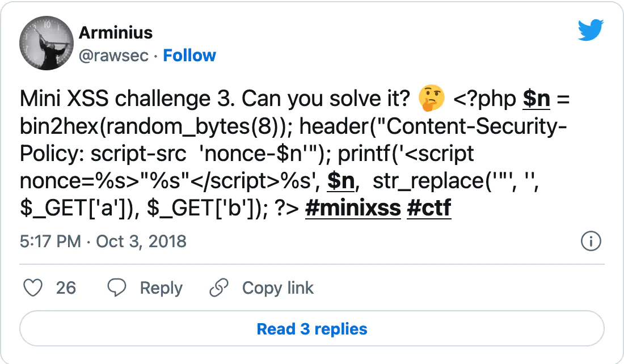Click the thinking face emoji

click(431, 98)
